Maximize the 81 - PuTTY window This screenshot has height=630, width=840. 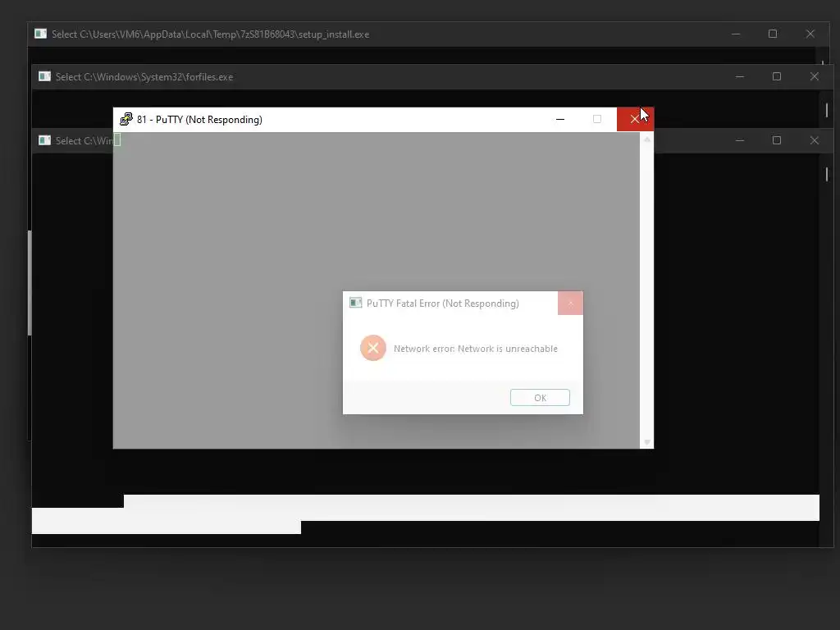pos(597,119)
